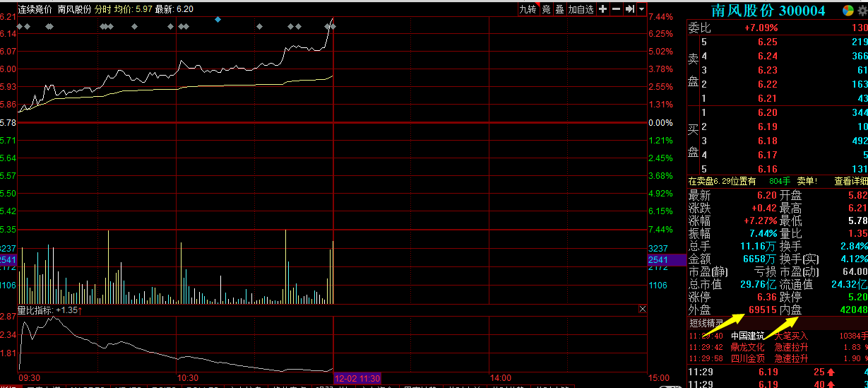Screen dimensions: 868x388
Task: Click the 最新: 6.20 header label
Action: 174,9
